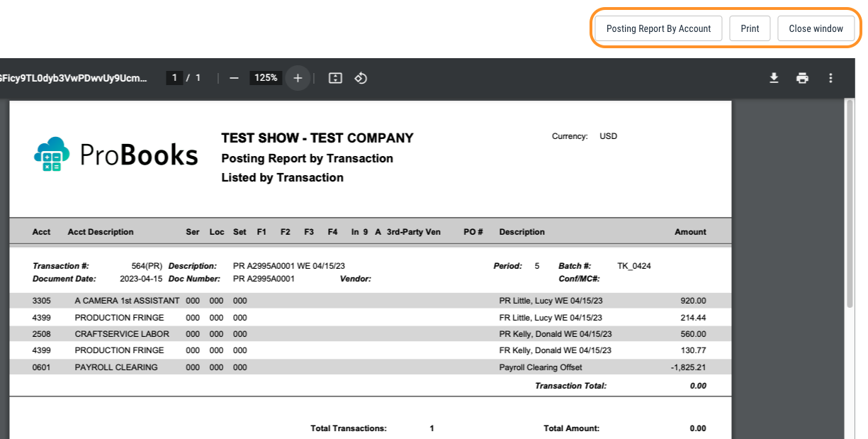Click the 214.44 amount

pos(692,318)
